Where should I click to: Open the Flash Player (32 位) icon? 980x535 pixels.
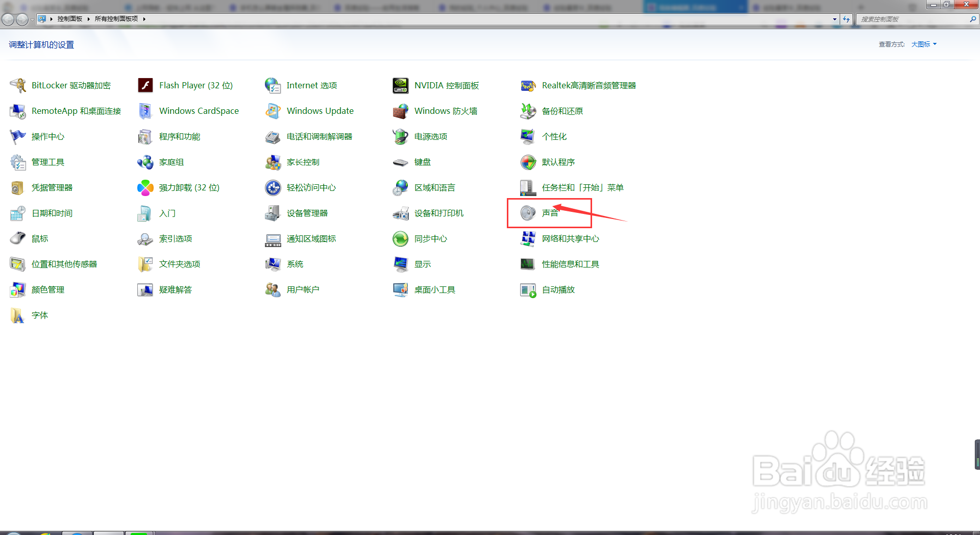pos(145,85)
